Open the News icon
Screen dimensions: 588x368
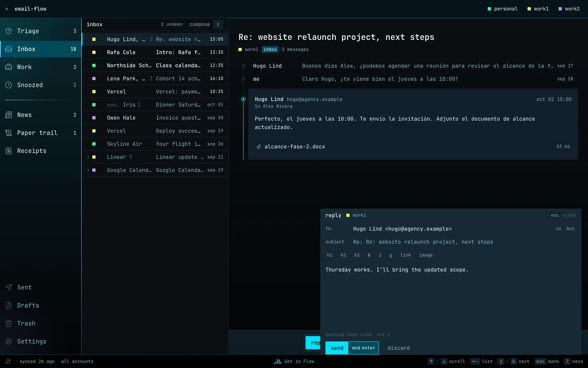[x=9, y=115]
